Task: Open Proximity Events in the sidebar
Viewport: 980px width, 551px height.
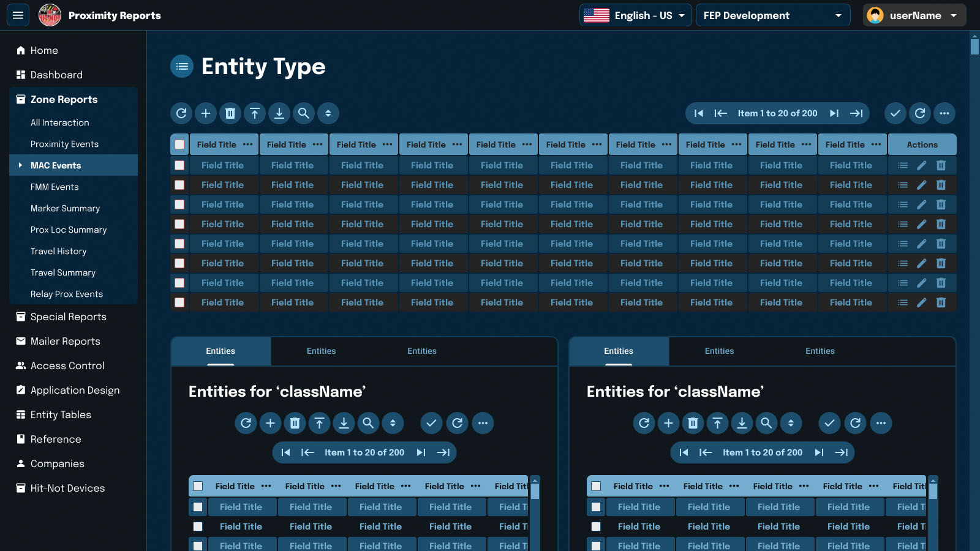Action: pos(64,144)
